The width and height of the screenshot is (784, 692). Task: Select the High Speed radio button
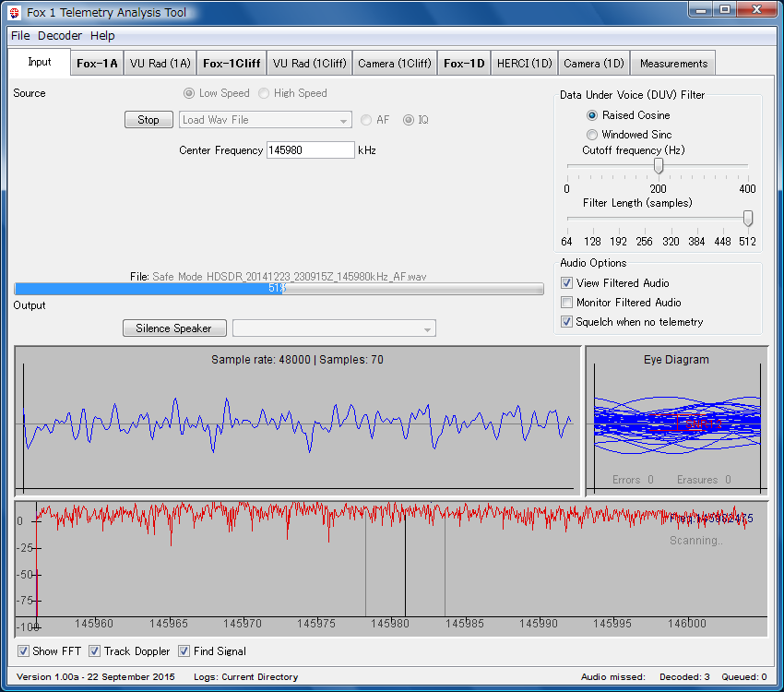point(264,93)
